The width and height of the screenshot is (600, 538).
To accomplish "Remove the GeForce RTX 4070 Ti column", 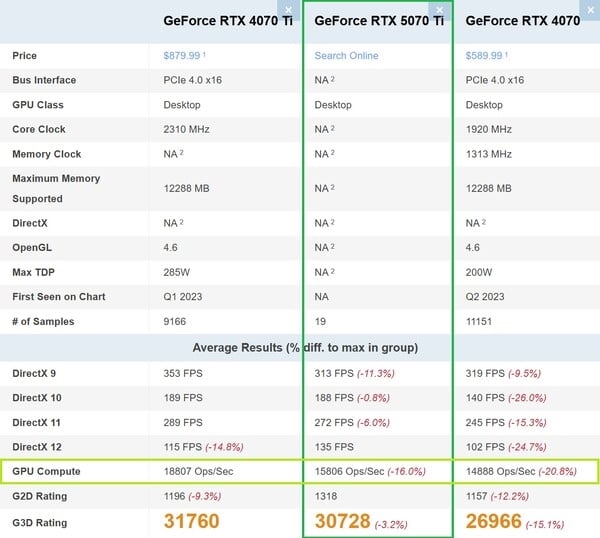I will tap(289, 9).
